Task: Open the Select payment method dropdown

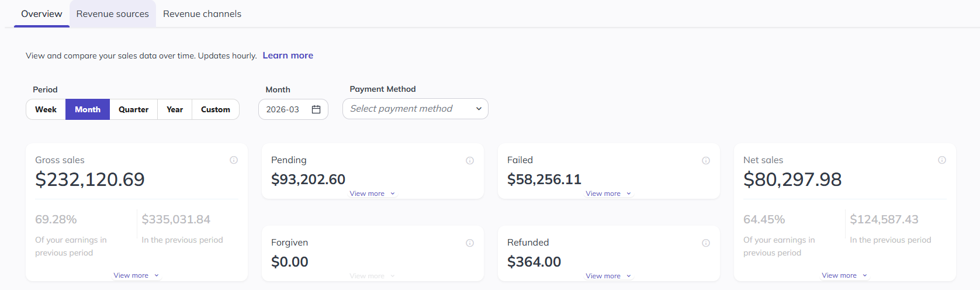Action: click(415, 109)
